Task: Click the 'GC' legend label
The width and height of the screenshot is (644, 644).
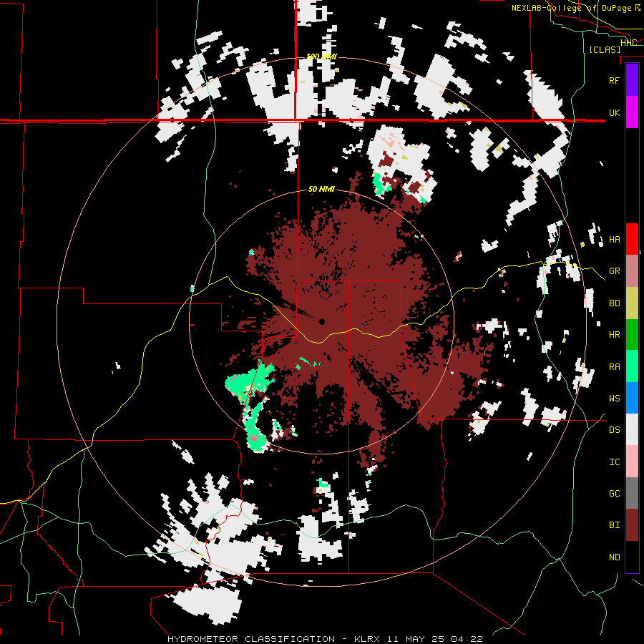Action: click(614, 494)
